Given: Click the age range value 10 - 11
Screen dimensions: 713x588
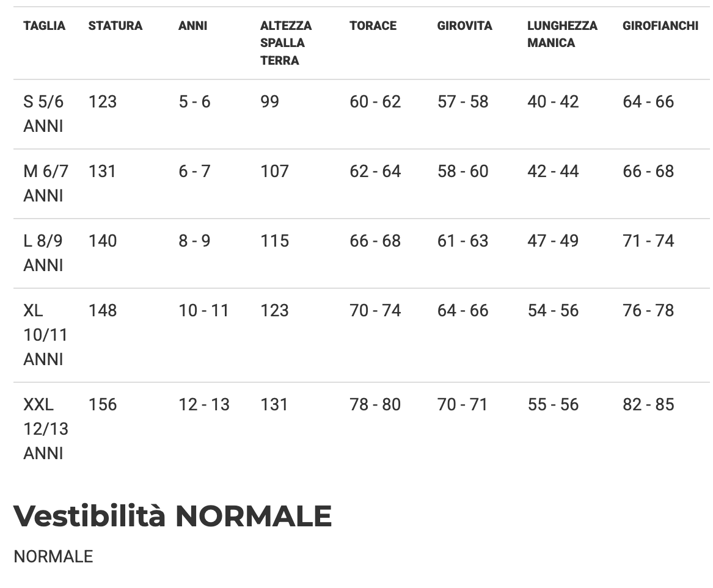Looking at the screenshot, I should pyautogui.click(x=203, y=310).
